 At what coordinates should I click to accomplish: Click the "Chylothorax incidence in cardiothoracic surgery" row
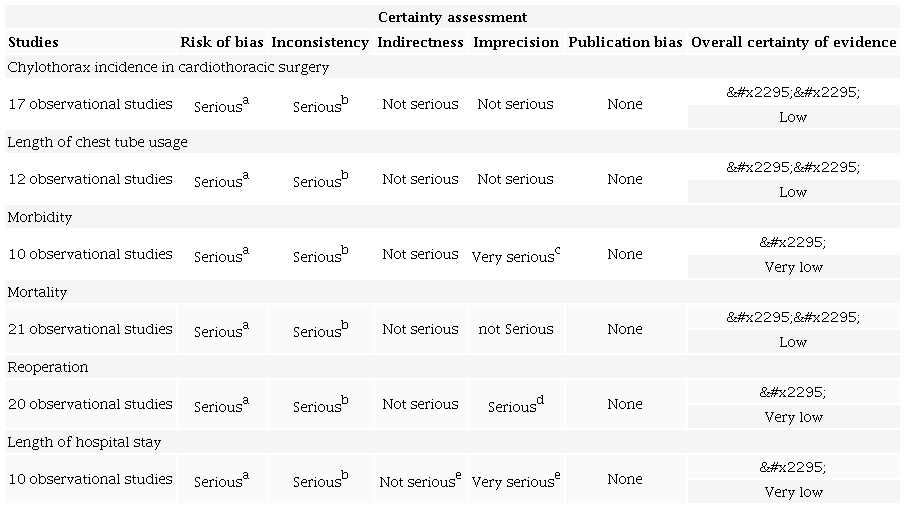click(x=168, y=67)
